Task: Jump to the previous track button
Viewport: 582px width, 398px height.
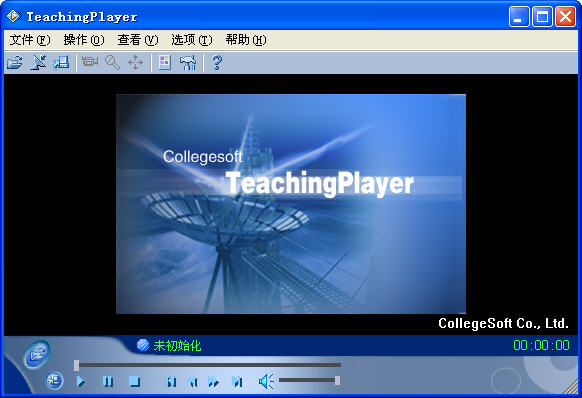Action: point(171,382)
